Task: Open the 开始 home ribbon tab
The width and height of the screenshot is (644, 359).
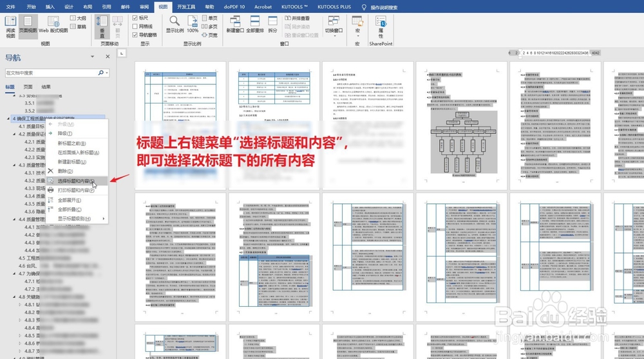Action: 31,7
